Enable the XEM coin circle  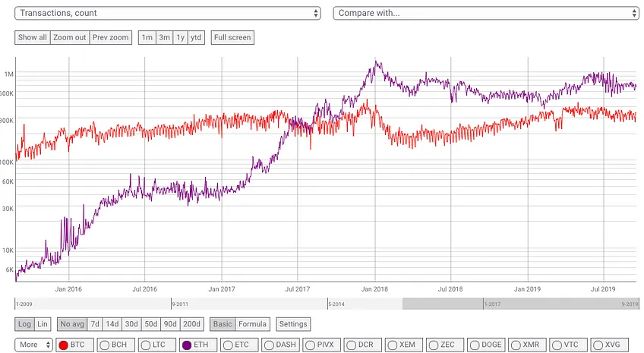coord(392,345)
